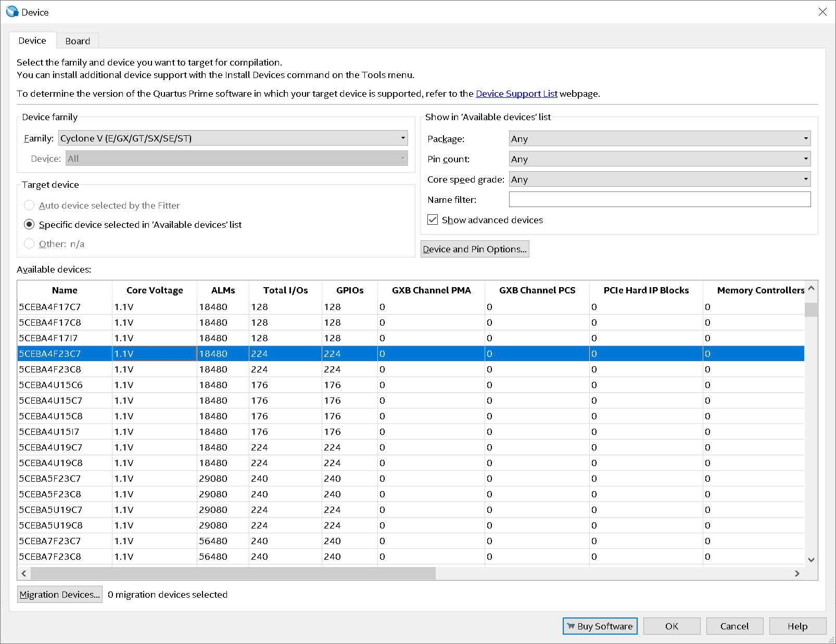Click the Cancel button
The image size is (836, 644).
coord(734,626)
